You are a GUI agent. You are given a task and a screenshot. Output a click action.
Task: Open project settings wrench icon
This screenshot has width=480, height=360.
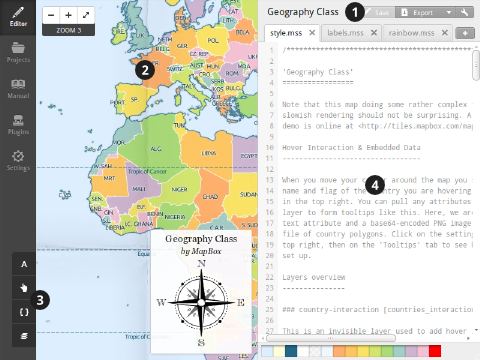tap(465, 13)
